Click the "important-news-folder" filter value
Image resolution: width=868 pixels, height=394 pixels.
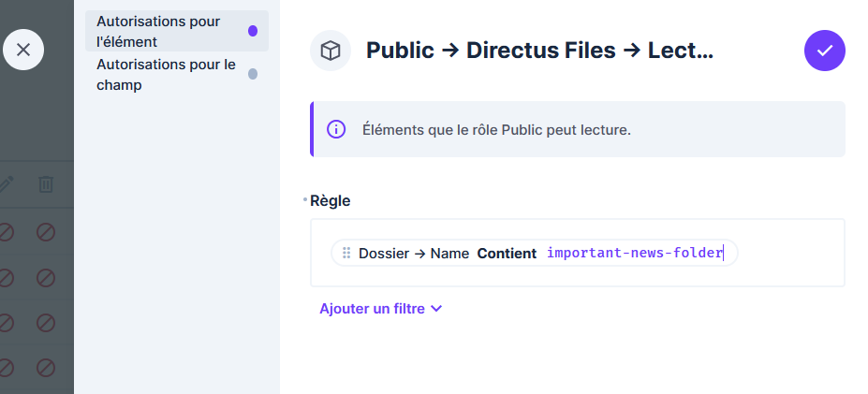tap(635, 253)
